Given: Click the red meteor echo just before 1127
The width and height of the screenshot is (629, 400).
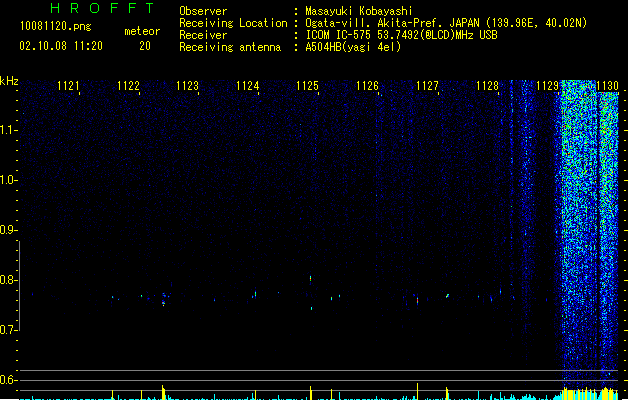Looking at the screenshot, I should click(418, 301).
